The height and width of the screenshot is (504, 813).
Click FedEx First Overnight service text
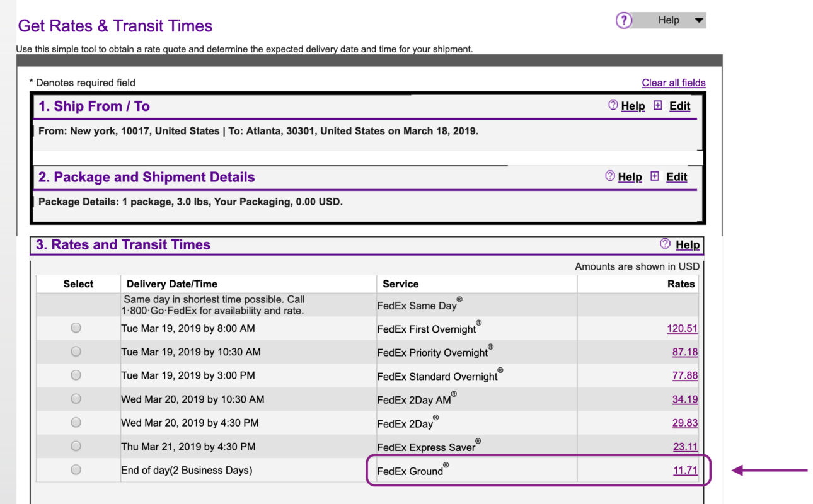429,328
